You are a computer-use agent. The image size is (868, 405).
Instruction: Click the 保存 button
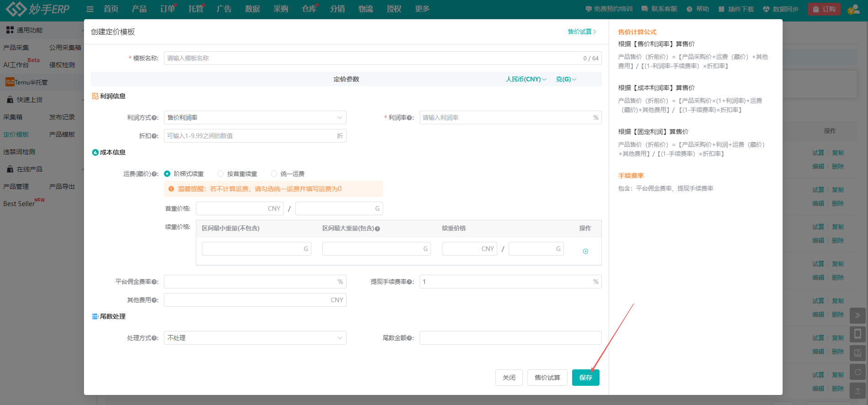[x=585, y=378]
